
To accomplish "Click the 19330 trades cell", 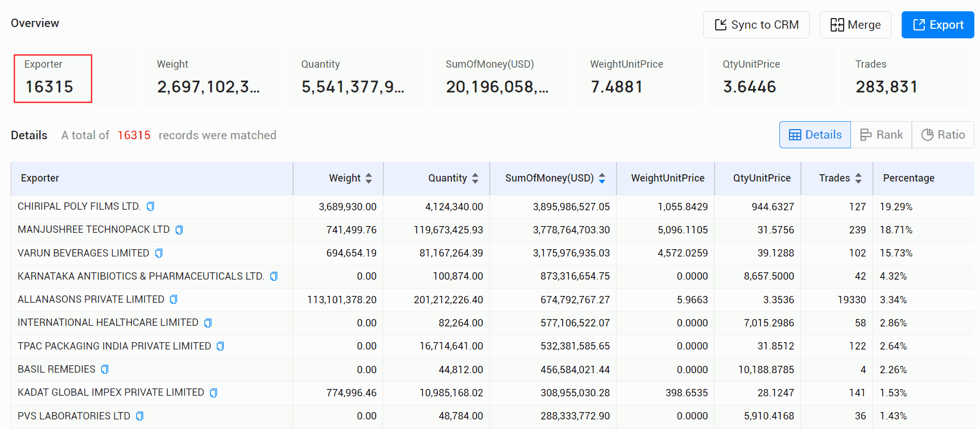I will click(852, 300).
